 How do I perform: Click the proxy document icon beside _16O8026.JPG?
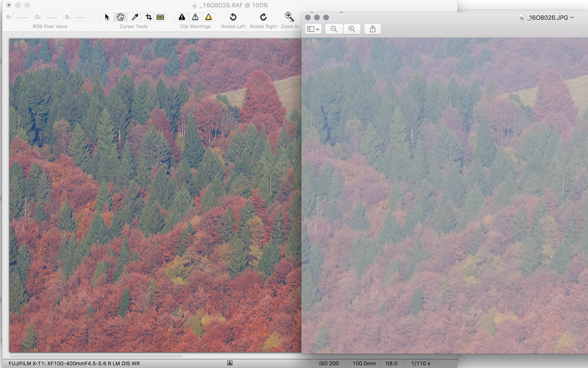point(521,17)
